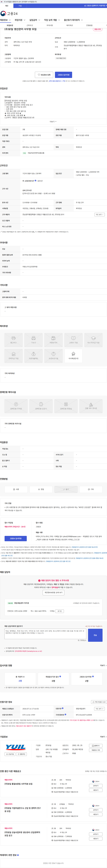Open the 홈페이지 button

click(x=96, y=746)
